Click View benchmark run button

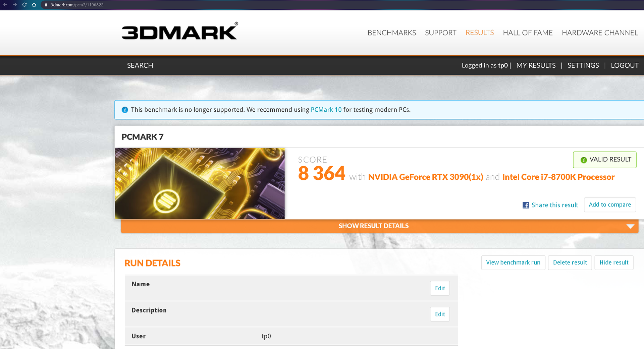point(513,263)
